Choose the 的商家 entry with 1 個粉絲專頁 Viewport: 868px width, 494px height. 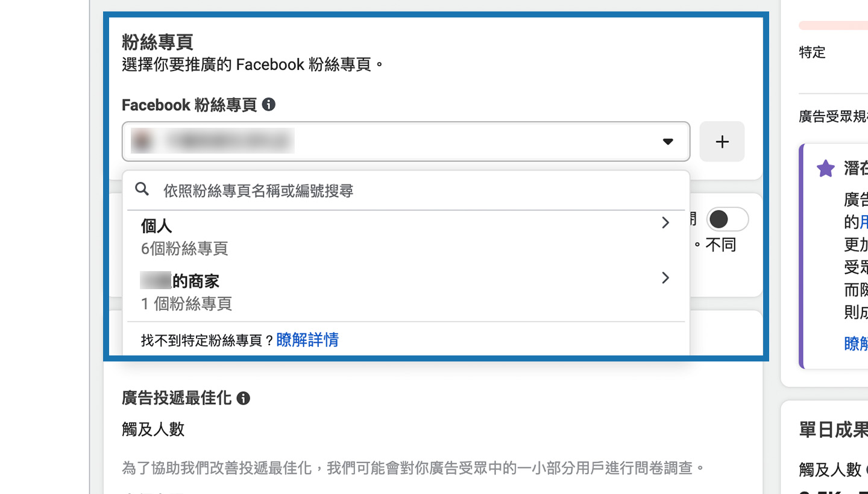pyautogui.click(x=186, y=292)
